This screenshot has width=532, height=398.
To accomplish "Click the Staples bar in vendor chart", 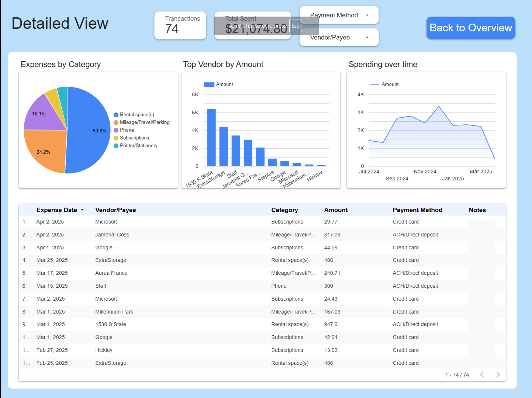I will click(x=272, y=162).
